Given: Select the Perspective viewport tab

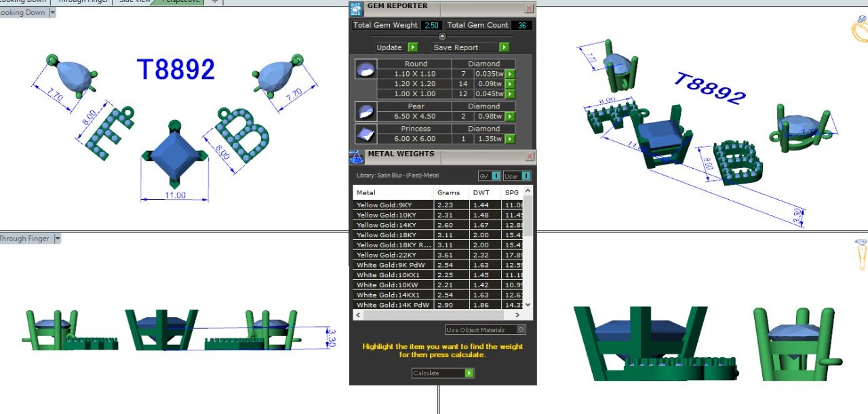Looking at the screenshot, I should tap(180, 1).
